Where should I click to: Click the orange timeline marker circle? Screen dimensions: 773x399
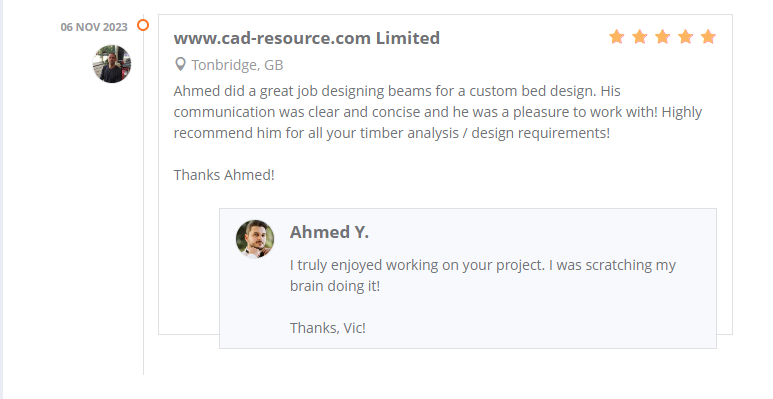click(x=143, y=25)
